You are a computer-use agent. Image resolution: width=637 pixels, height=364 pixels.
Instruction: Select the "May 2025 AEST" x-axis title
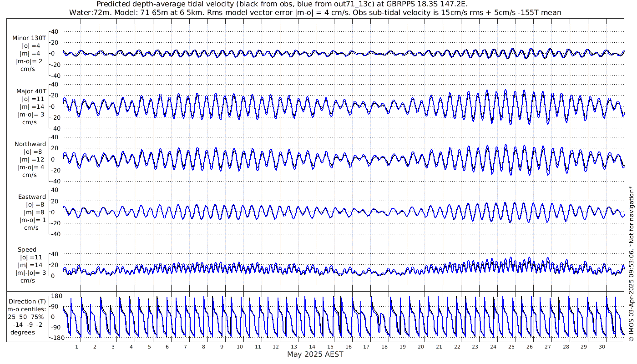pyautogui.click(x=315, y=354)
